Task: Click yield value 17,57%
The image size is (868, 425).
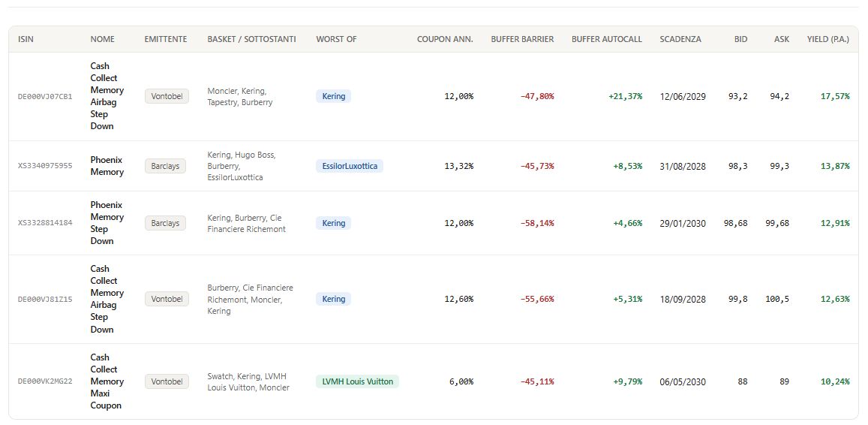Action: (x=835, y=96)
